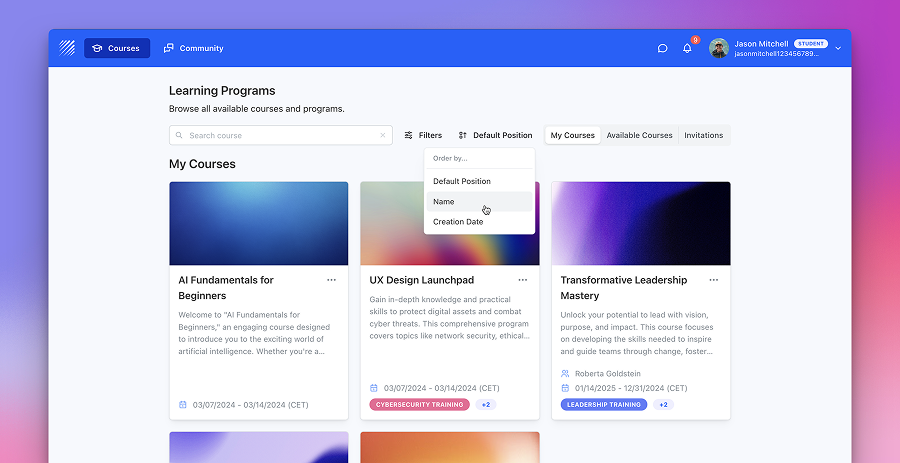Image resolution: width=900 pixels, height=463 pixels.
Task: Open Transformative Leadership Mastery cover image
Action: click(x=641, y=223)
